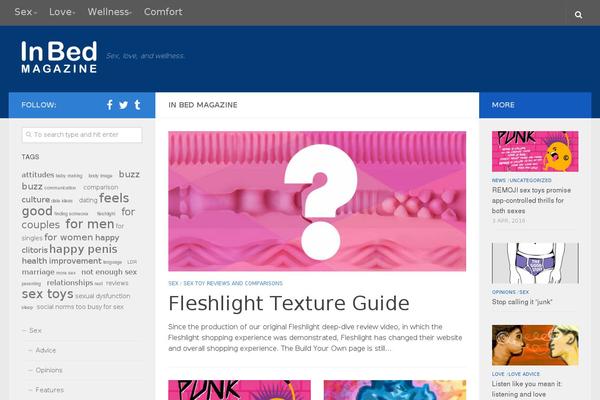Image resolution: width=600 pixels, height=400 pixels.
Task: Open the Opinions sidebar subcategory
Action: pos(49,370)
